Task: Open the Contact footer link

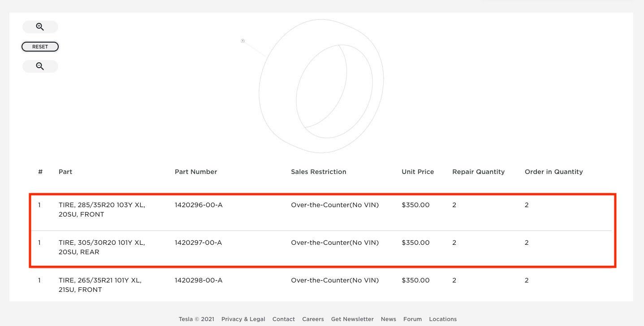Action: coord(284,319)
